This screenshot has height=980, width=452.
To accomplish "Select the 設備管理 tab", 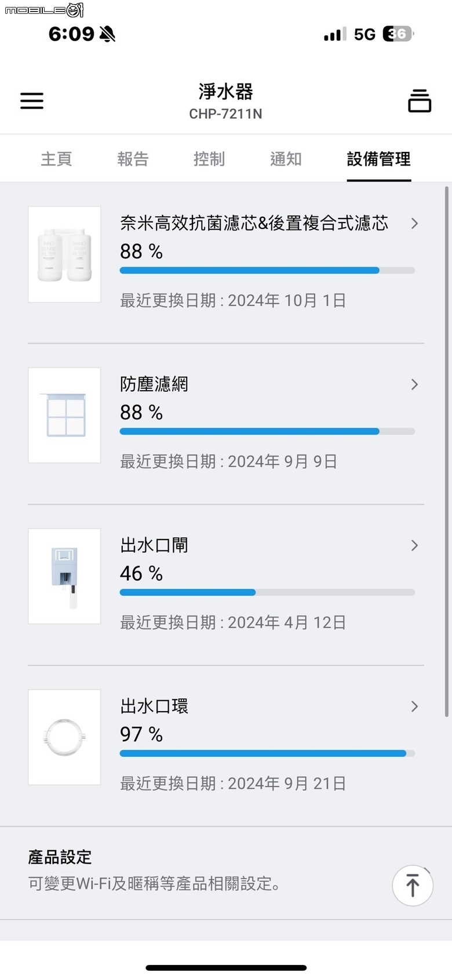I will coord(379,159).
